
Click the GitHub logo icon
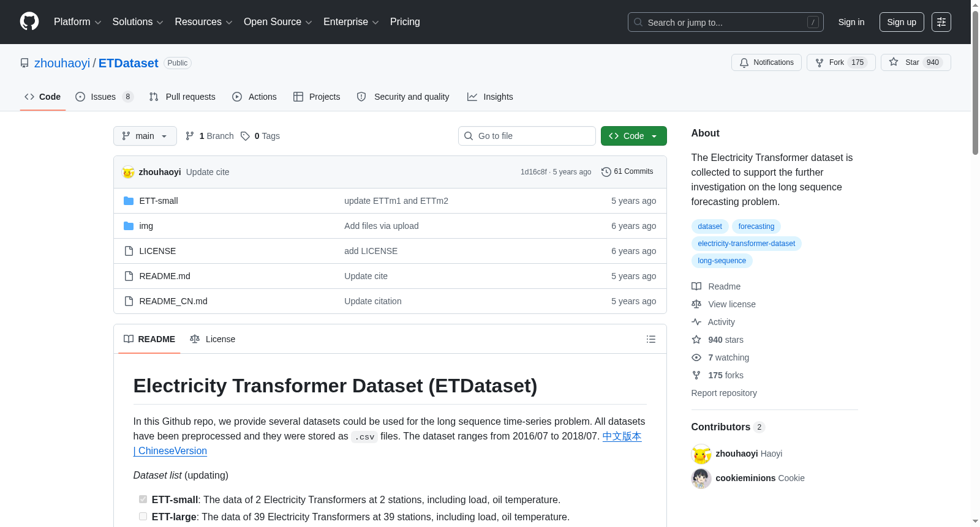pyautogui.click(x=29, y=22)
